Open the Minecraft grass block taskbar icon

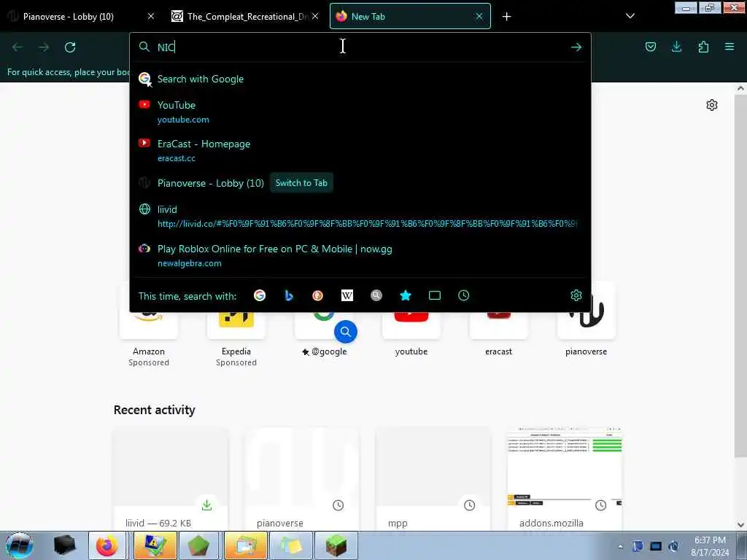point(336,545)
